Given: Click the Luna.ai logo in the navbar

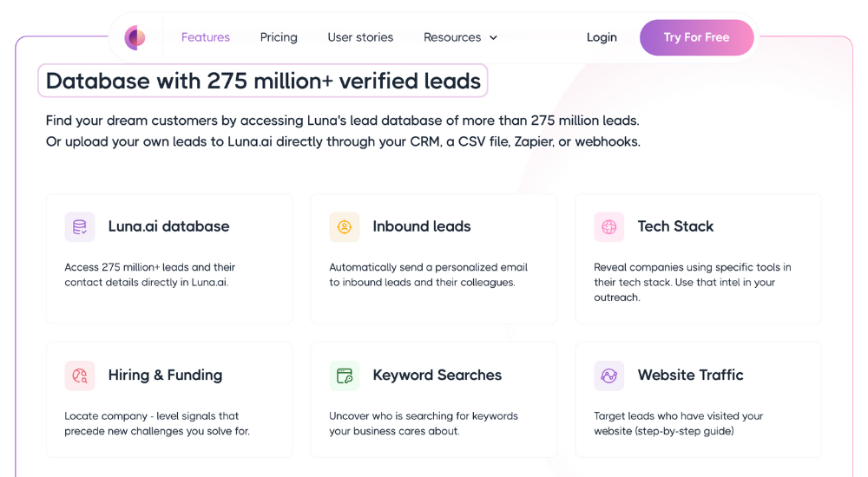Looking at the screenshot, I should click(135, 37).
